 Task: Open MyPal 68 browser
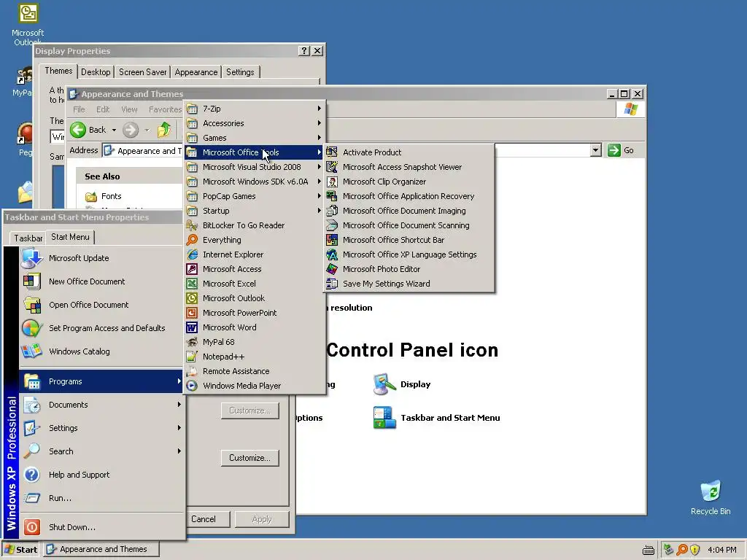(x=255, y=343)
